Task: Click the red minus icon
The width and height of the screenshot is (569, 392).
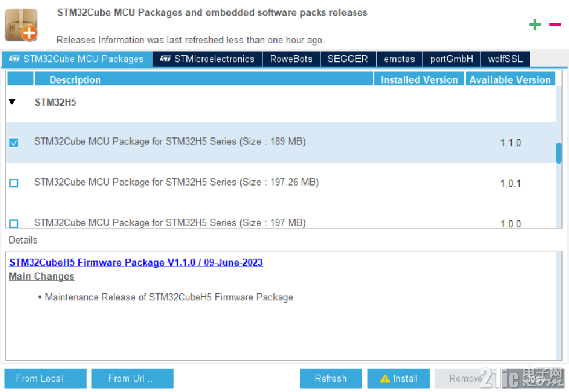Action: point(555,24)
